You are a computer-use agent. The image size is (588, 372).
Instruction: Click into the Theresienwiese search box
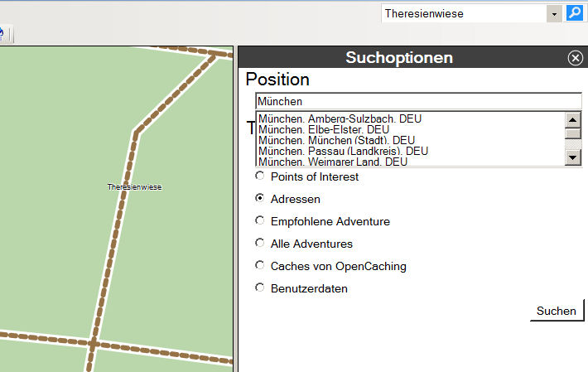pyautogui.click(x=462, y=14)
